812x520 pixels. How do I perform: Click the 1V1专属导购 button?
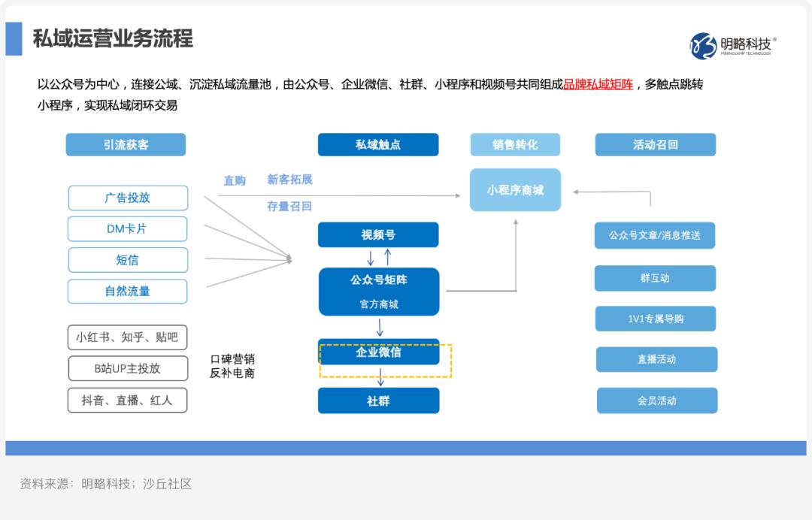click(x=655, y=319)
